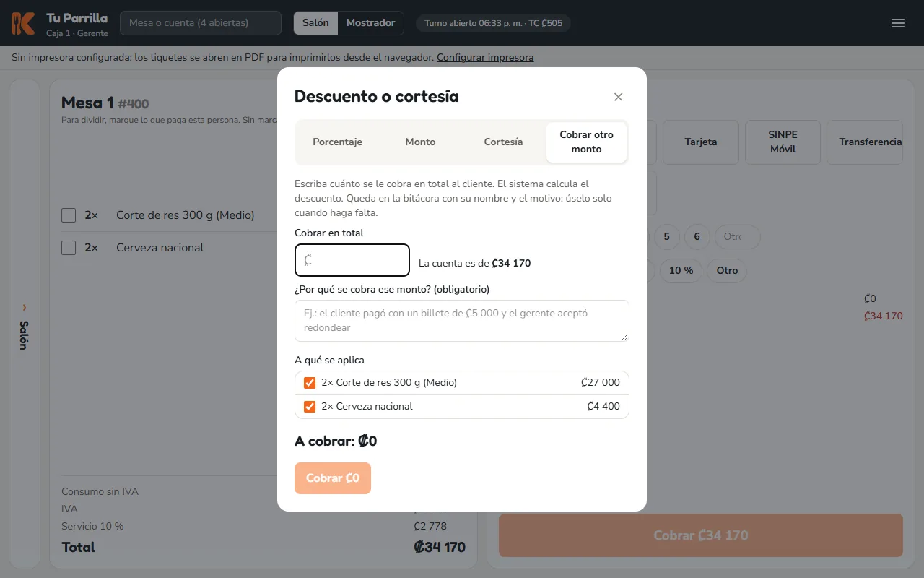Image resolution: width=924 pixels, height=578 pixels.
Task: Click the ₡4 400 price in dialog
Action: (603, 407)
